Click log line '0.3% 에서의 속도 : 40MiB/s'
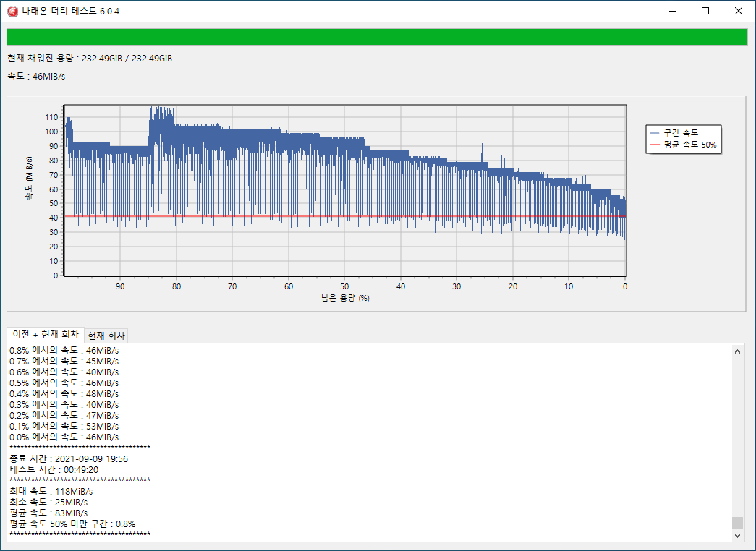This screenshot has width=756, height=551. click(64, 404)
